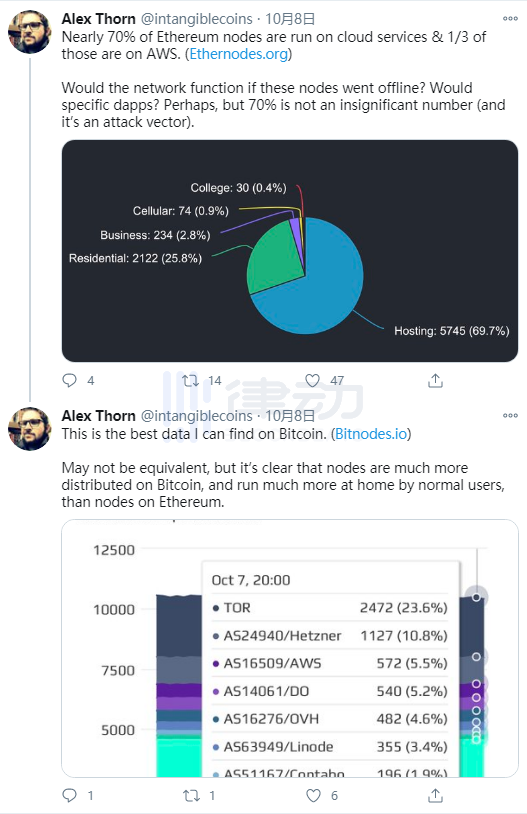Retweet the first tweet with 14 retweets

191,381
